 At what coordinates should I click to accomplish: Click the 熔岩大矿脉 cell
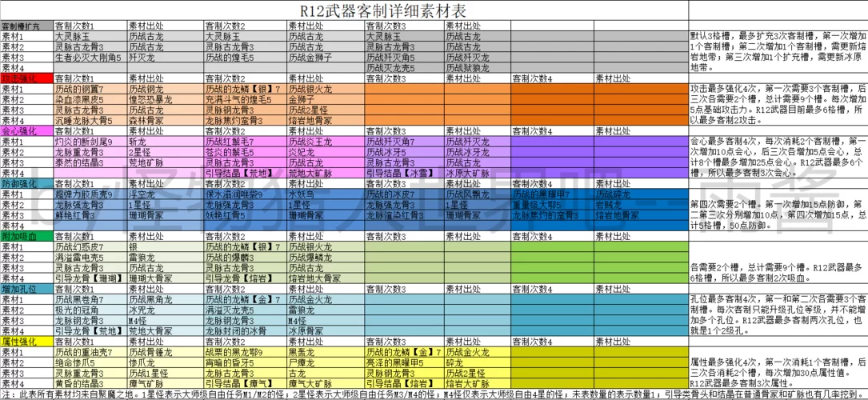click(x=477, y=383)
